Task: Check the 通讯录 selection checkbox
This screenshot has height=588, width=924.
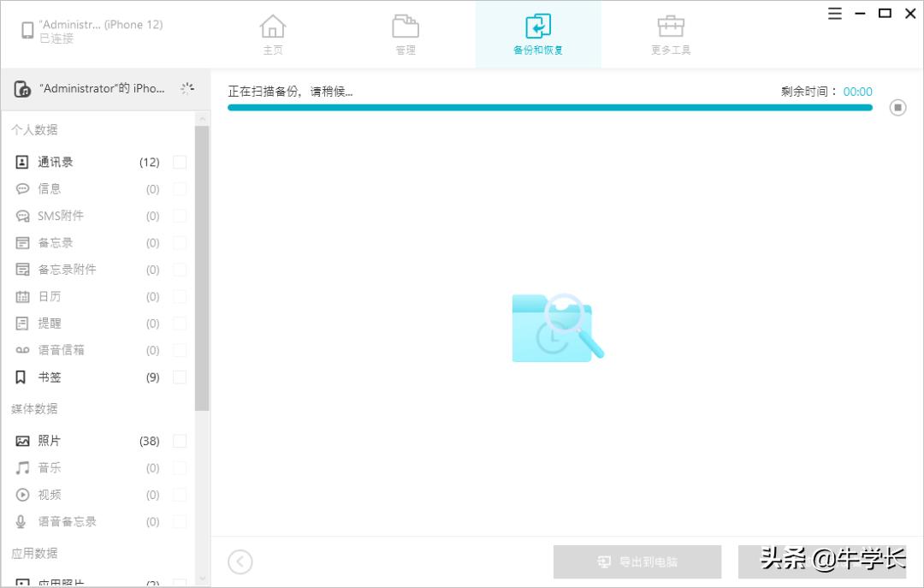Action: click(x=180, y=162)
